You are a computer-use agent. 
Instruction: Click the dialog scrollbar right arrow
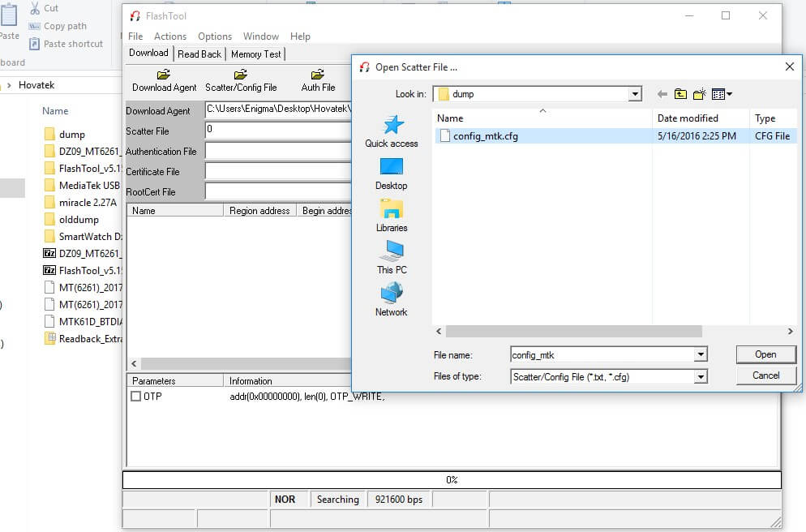point(790,332)
